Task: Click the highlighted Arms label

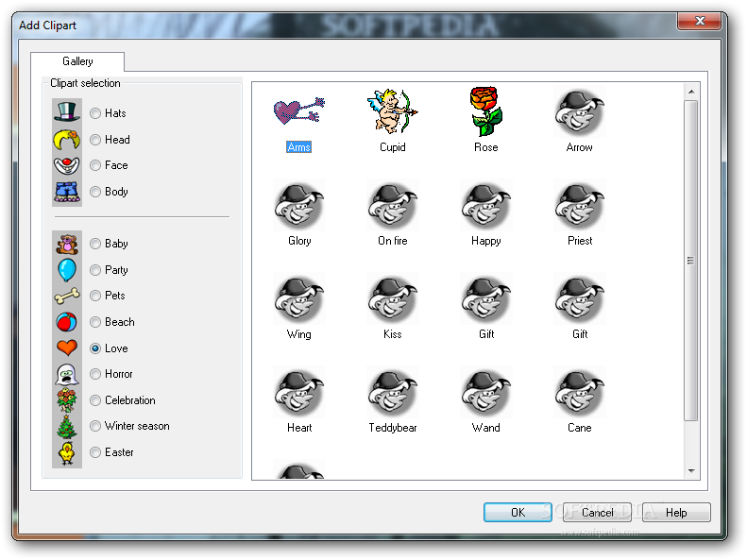Action: point(298,147)
